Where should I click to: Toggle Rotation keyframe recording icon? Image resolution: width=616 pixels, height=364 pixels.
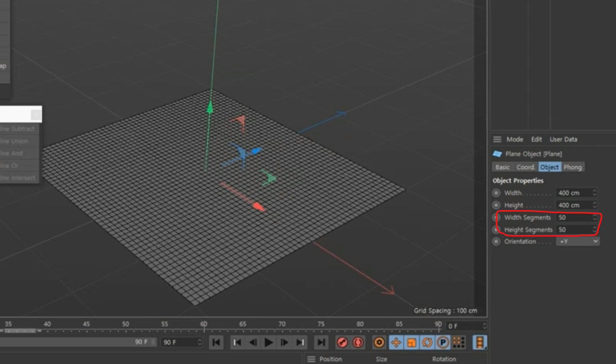427,342
